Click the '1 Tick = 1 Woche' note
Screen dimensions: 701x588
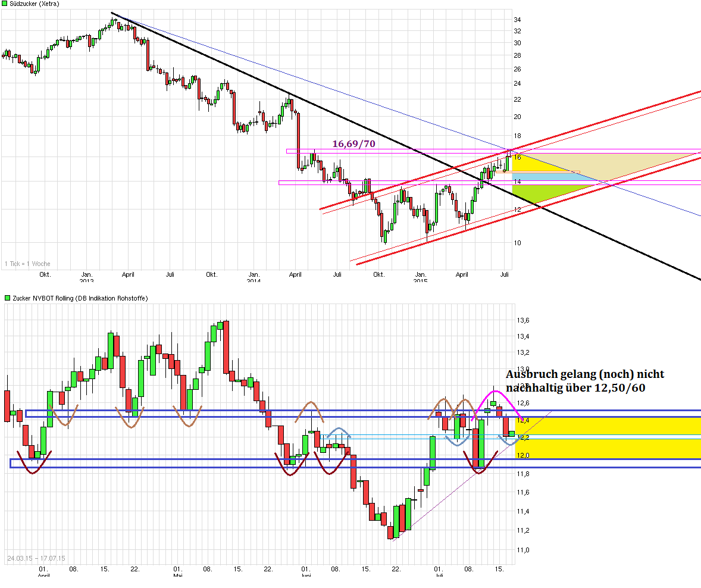click(28, 264)
